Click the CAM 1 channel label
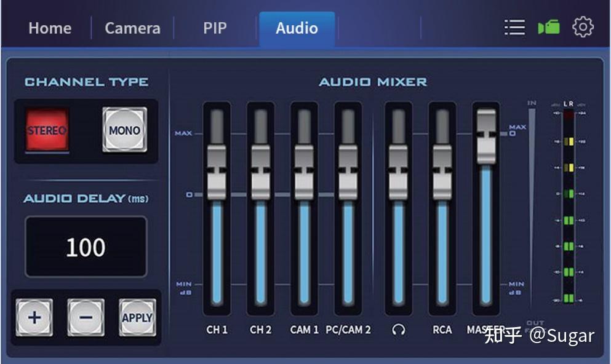The height and width of the screenshot is (364, 611). coord(305,330)
